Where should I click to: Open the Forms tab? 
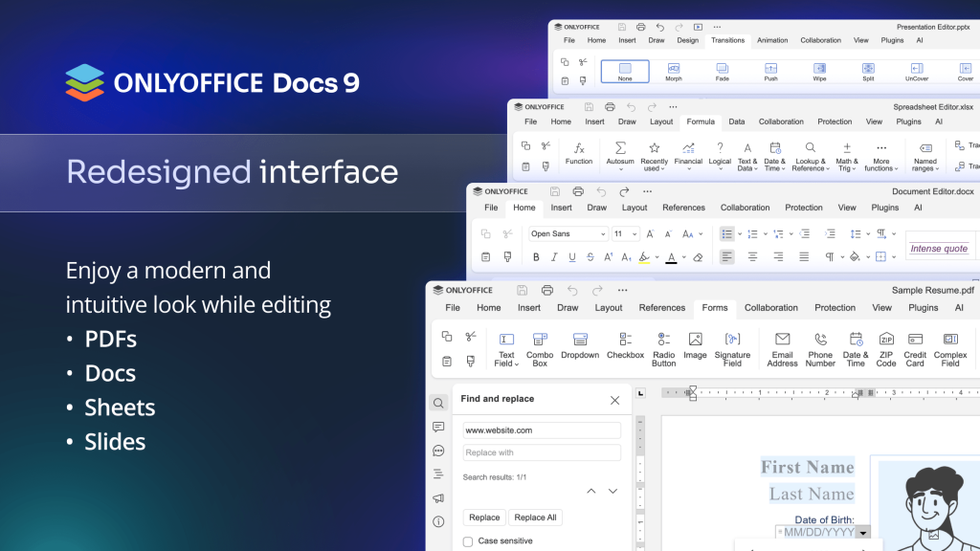[715, 307]
